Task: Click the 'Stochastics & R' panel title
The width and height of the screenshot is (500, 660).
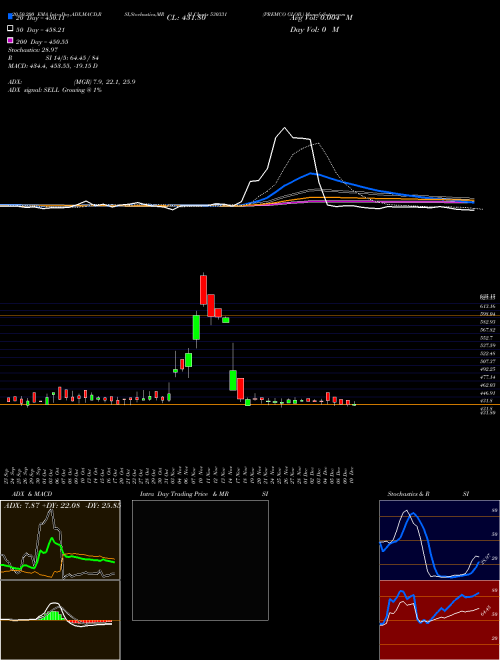Action: tap(408, 494)
